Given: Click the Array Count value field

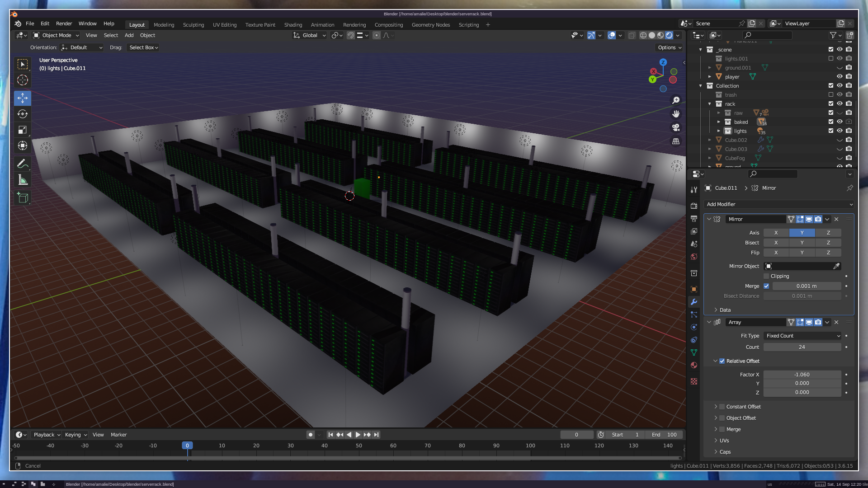Looking at the screenshot, I should click(802, 347).
